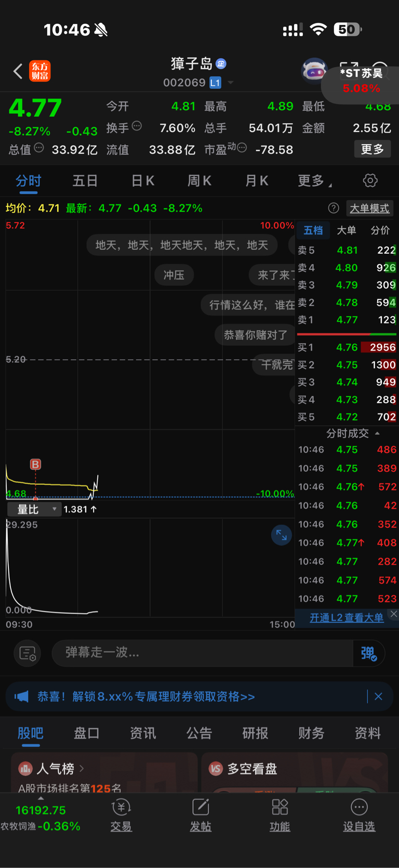399x868 pixels.
Task: Dismiss the 理财券 promotion banner
Action: coord(379,696)
